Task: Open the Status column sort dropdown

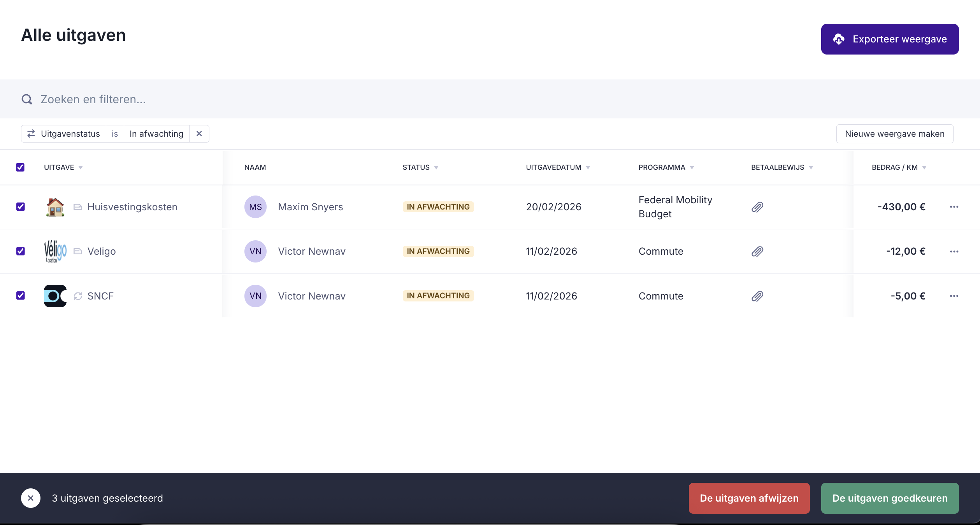Action: tap(436, 167)
